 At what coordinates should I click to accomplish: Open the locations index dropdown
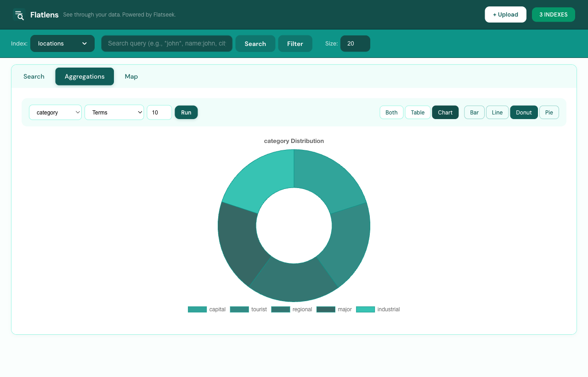62,43
